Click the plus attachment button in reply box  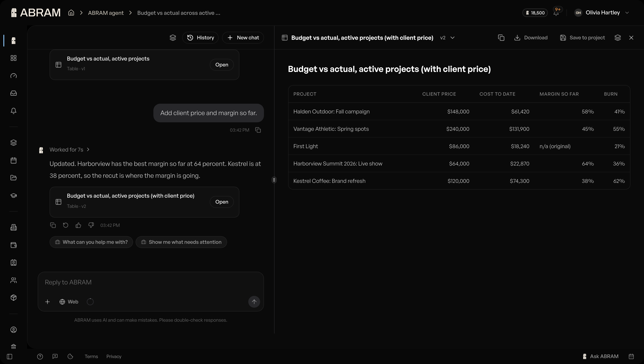[47, 302]
